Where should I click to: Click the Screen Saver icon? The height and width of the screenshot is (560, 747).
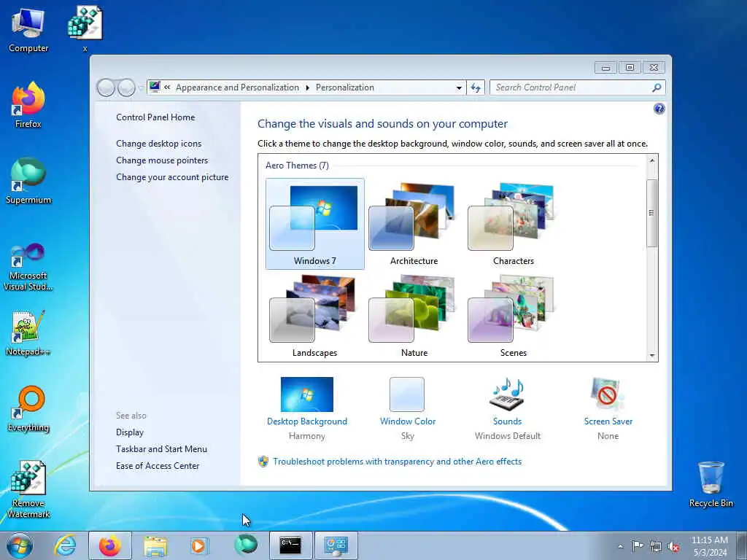pyautogui.click(x=606, y=394)
